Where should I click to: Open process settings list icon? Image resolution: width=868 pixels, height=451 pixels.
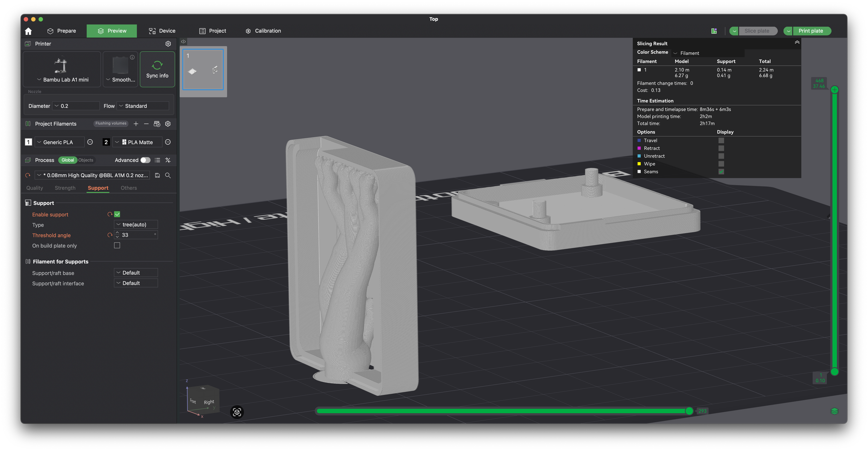(157, 160)
